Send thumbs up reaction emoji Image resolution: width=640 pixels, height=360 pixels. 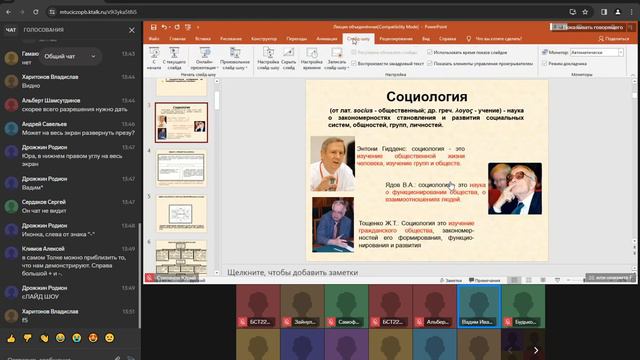(x=11, y=338)
